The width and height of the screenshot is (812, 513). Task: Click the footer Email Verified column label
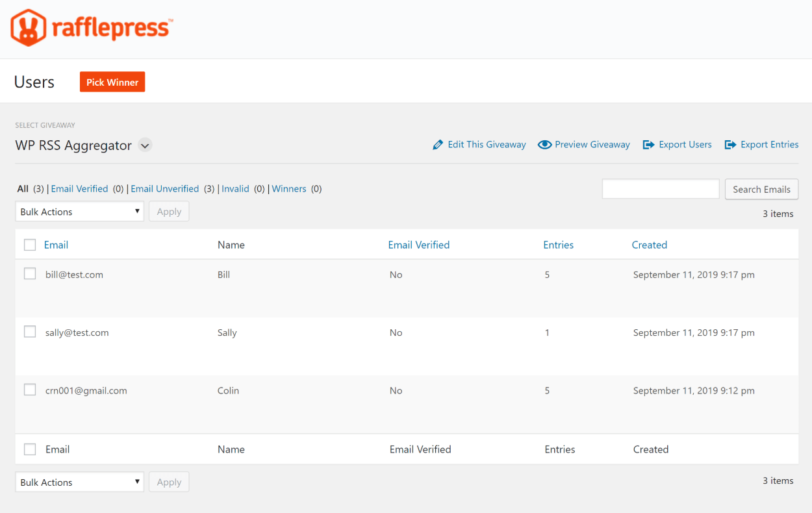[420, 449]
